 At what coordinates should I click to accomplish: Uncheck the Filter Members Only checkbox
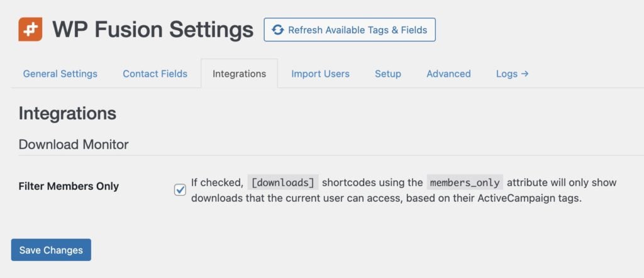coord(180,190)
